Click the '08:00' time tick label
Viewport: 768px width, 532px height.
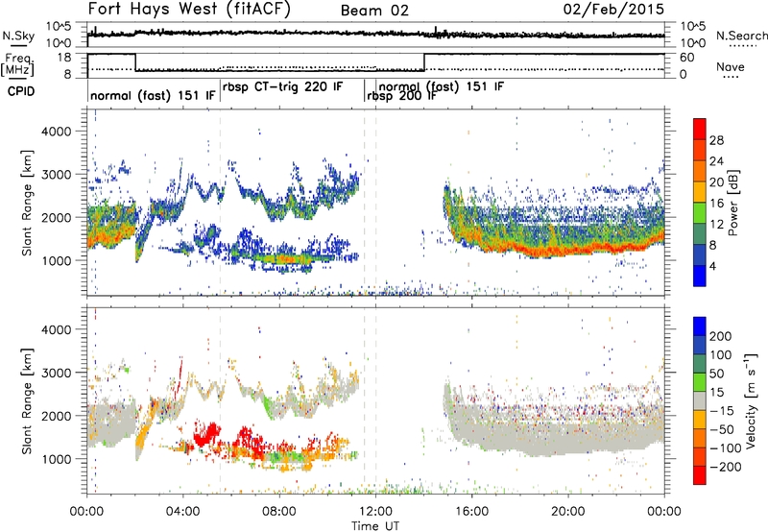coord(279,512)
